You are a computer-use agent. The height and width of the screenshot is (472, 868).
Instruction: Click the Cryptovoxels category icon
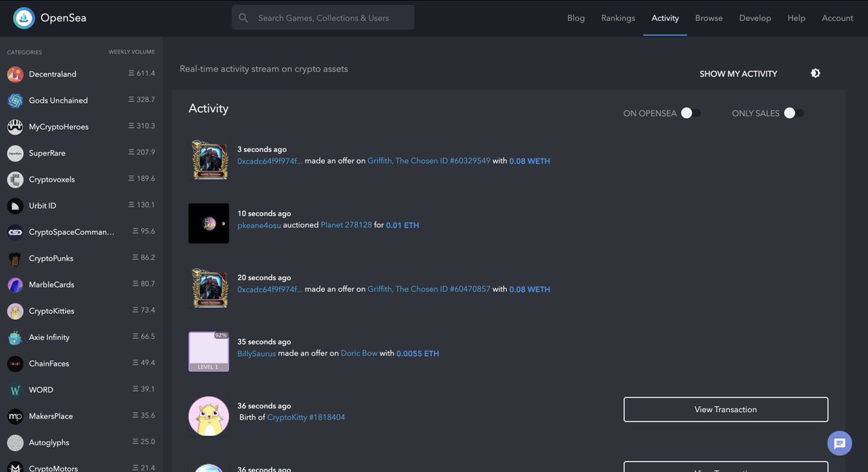15,180
